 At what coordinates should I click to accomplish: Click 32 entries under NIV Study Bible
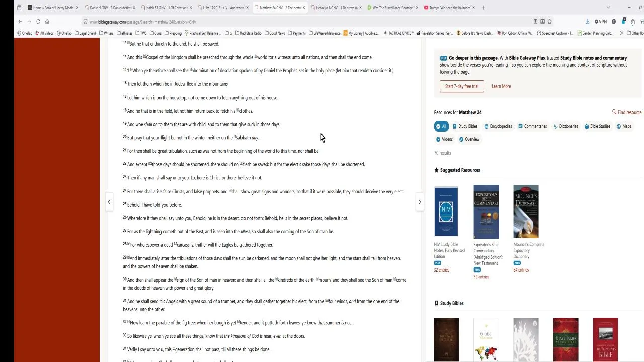pos(442,270)
